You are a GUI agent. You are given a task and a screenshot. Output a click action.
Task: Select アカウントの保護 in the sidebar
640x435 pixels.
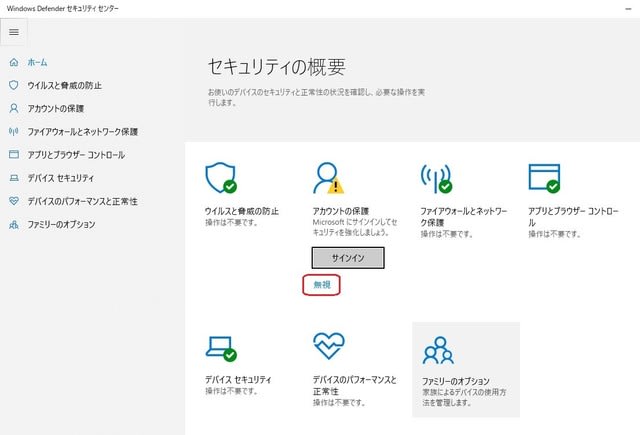pyautogui.click(x=56, y=109)
